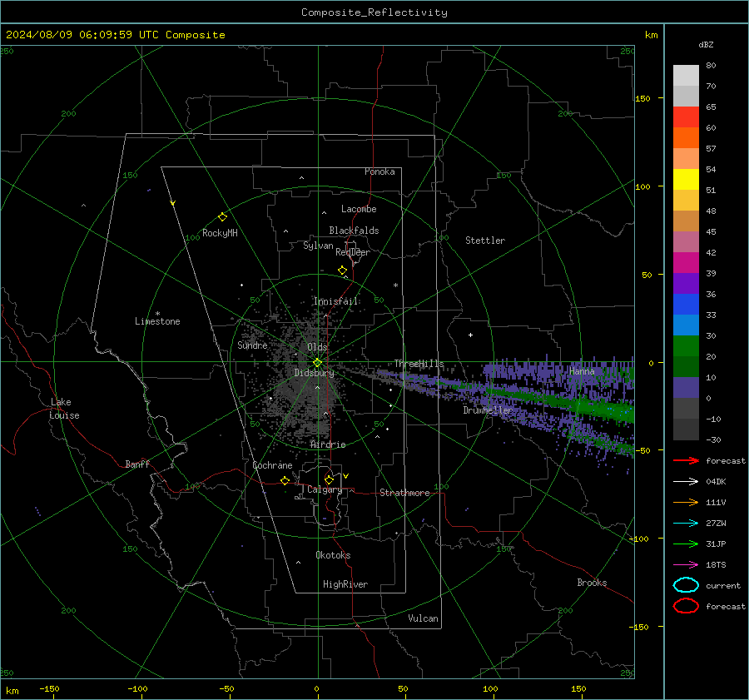Click the Lacombe label
The height and width of the screenshot is (700, 749).
[359, 209]
